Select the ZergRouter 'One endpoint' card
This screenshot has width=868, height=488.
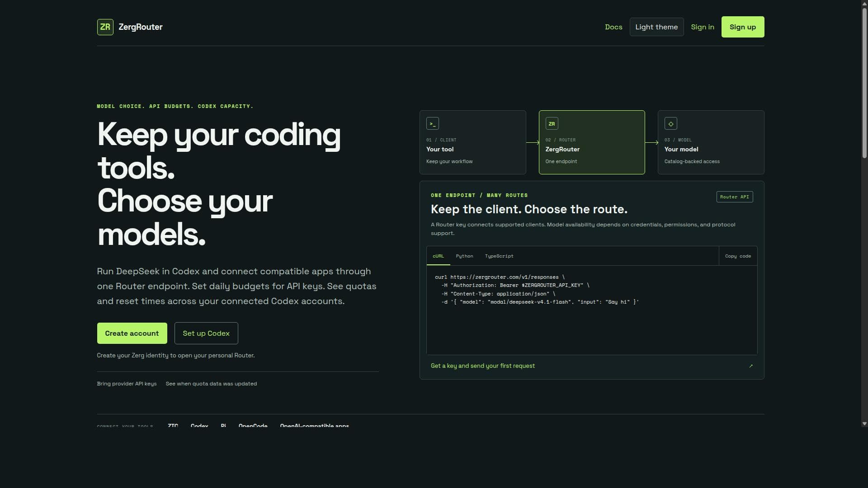coord(592,142)
